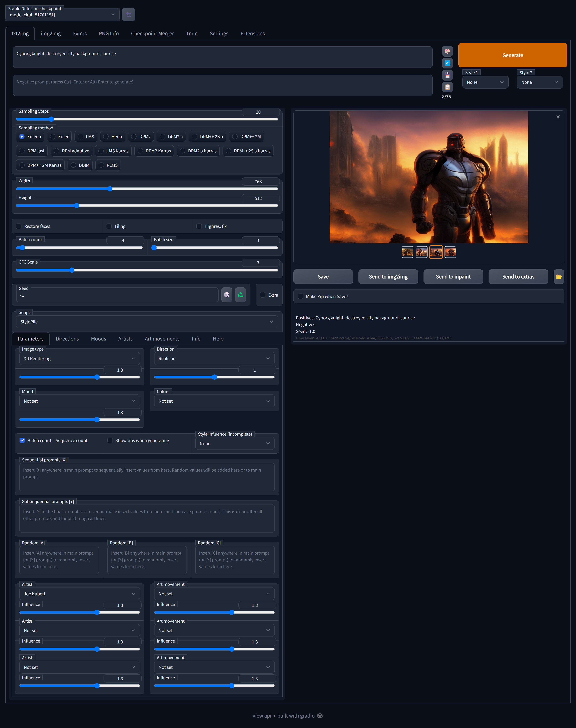Switch to the img2img tab

coord(51,33)
